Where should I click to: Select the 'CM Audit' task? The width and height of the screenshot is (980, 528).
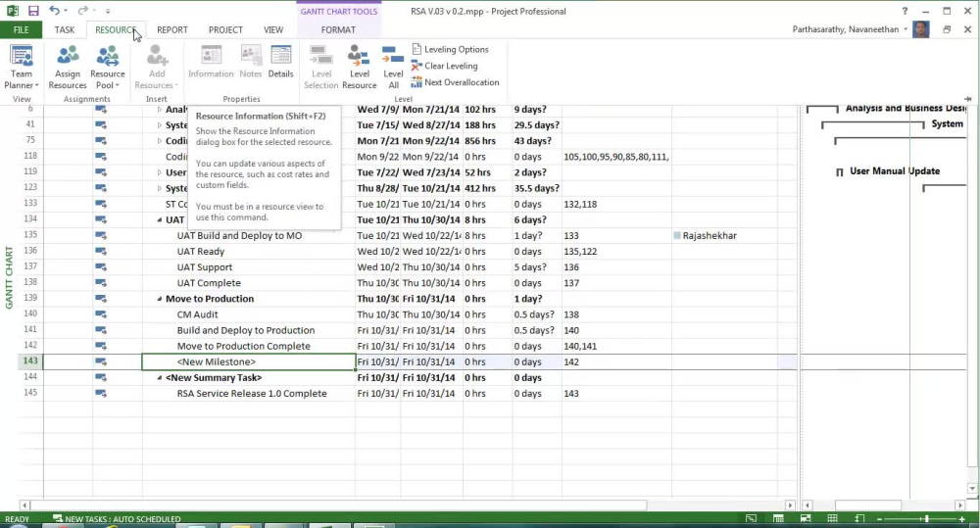198,314
